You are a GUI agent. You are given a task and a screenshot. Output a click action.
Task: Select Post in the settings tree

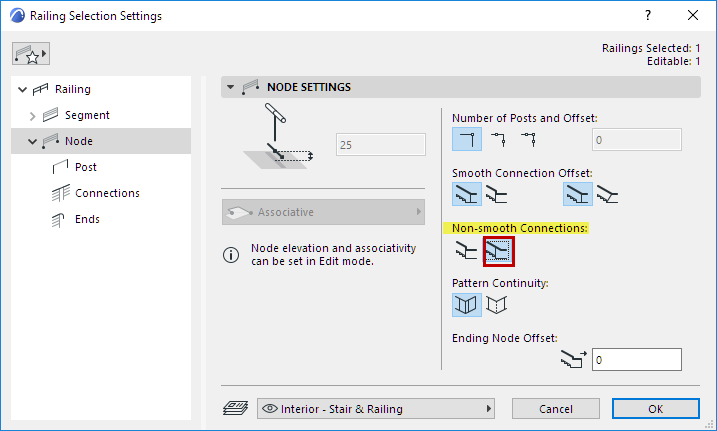tap(86, 167)
